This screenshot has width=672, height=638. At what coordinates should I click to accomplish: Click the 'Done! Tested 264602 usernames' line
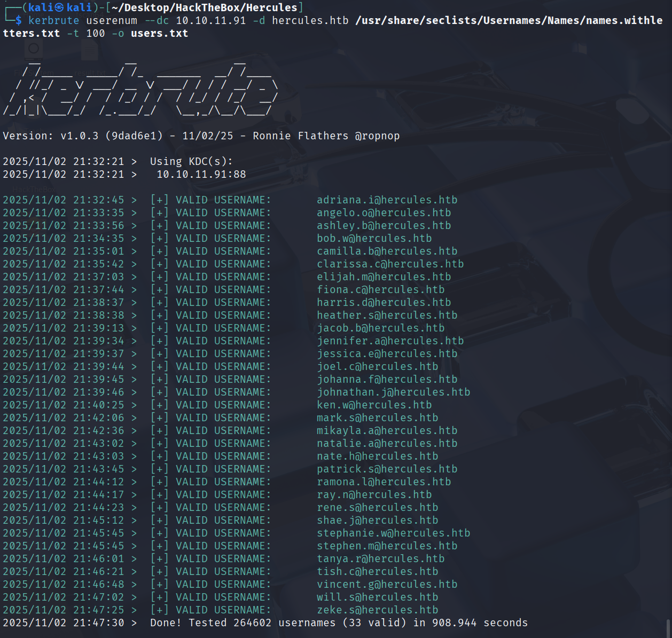pos(339,623)
